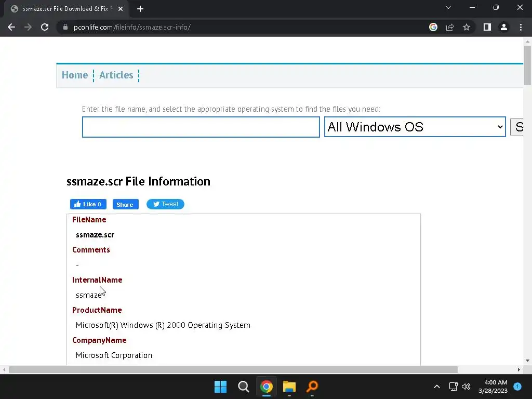Open the orange magnifier taskbar app

[312, 387]
